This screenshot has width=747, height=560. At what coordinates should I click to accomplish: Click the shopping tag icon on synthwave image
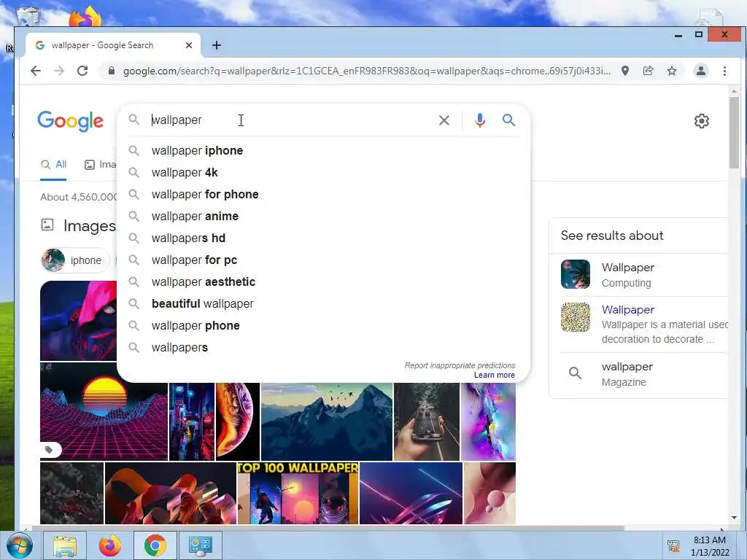pyautogui.click(x=49, y=449)
